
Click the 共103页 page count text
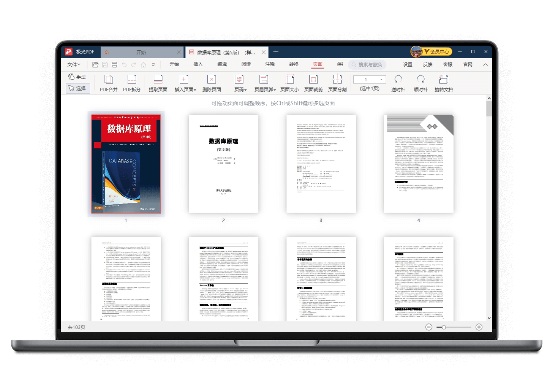pyautogui.click(x=76, y=327)
